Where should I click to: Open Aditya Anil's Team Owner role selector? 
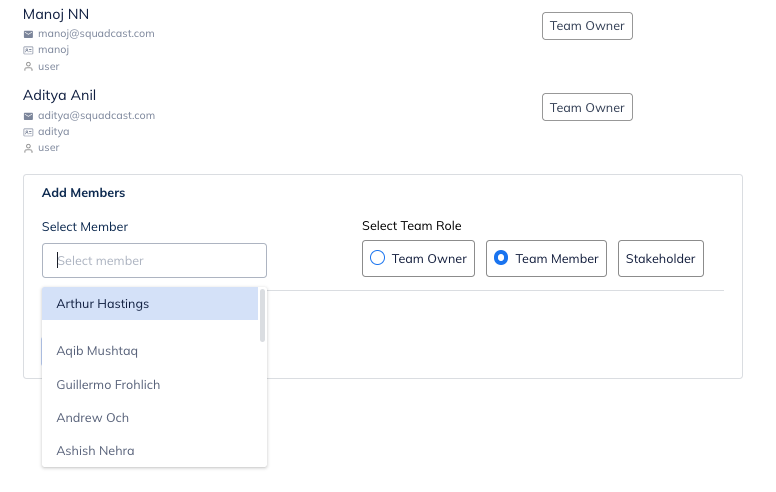click(x=587, y=108)
